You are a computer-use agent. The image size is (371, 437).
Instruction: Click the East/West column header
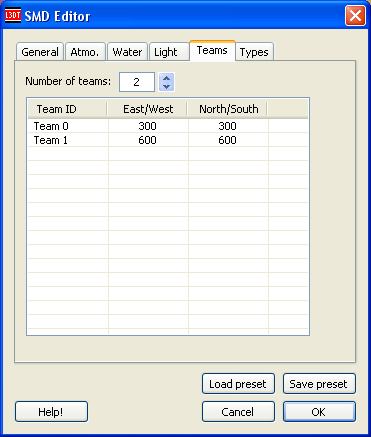(147, 109)
